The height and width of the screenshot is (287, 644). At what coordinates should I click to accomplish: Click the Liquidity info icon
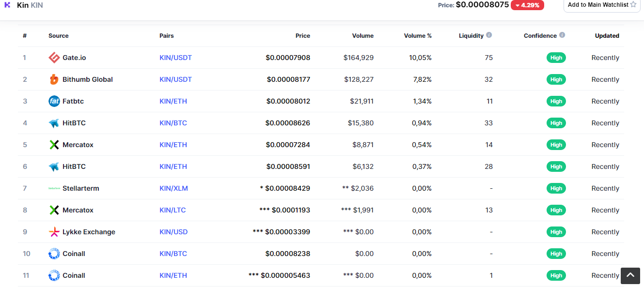coord(489,35)
